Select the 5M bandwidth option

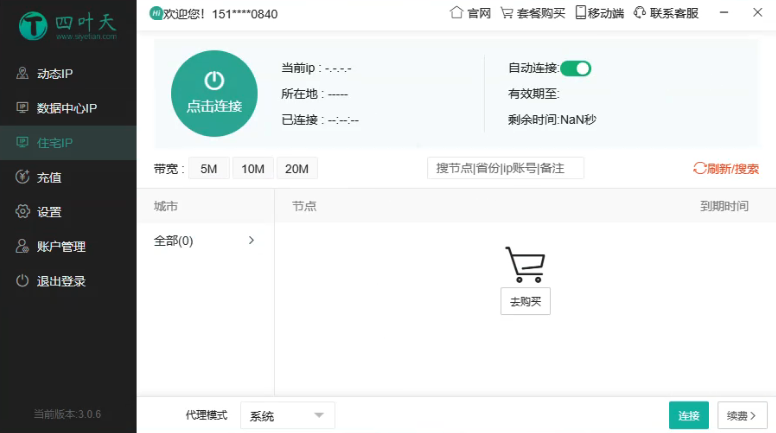pos(209,169)
